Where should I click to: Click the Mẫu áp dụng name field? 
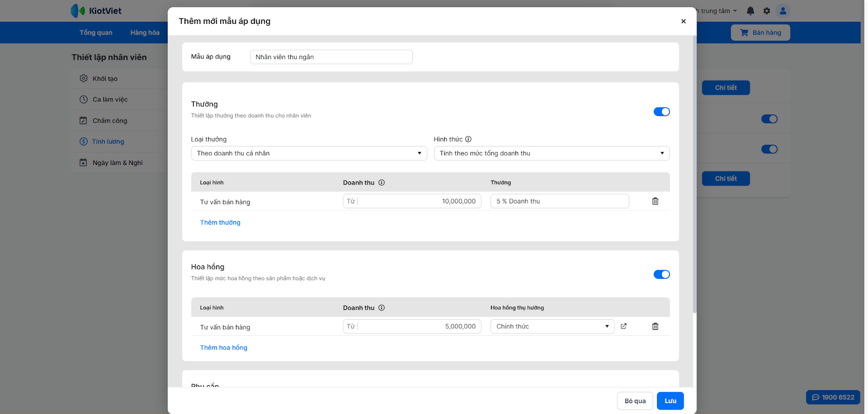point(331,57)
